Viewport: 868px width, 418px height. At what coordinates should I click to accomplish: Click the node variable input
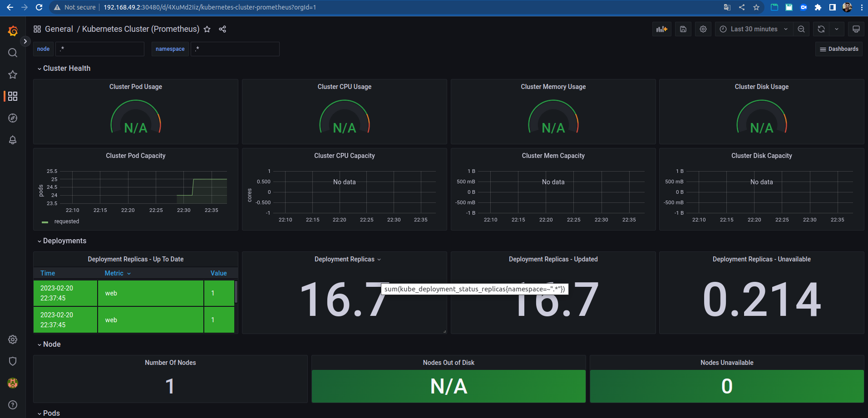point(100,49)
